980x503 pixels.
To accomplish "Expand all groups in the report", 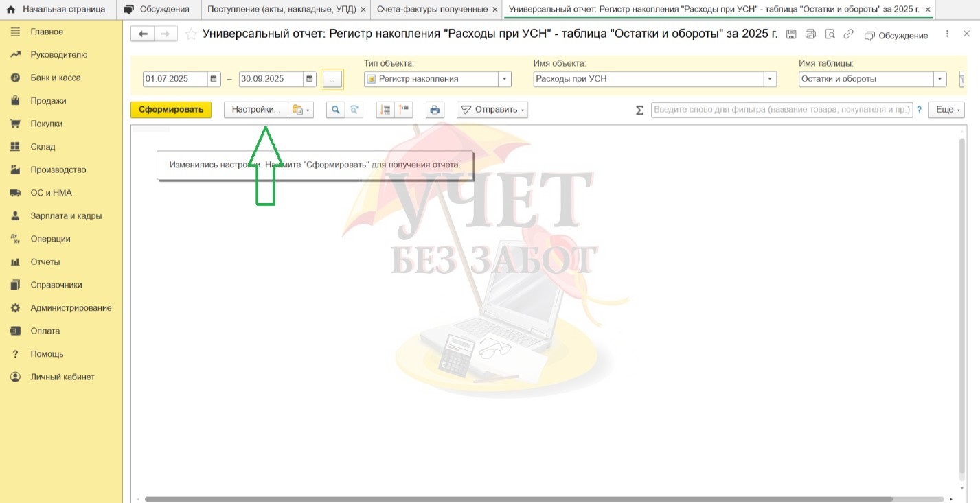I will (385, 110).
